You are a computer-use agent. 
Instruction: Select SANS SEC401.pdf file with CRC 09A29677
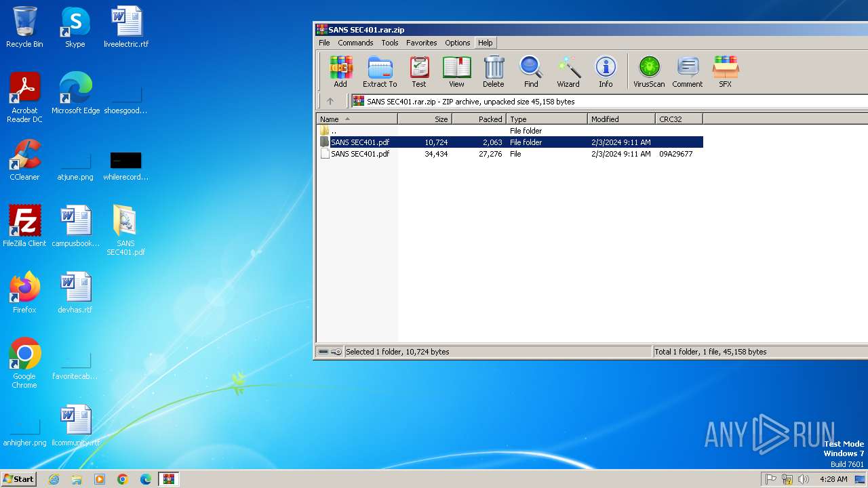511,154
